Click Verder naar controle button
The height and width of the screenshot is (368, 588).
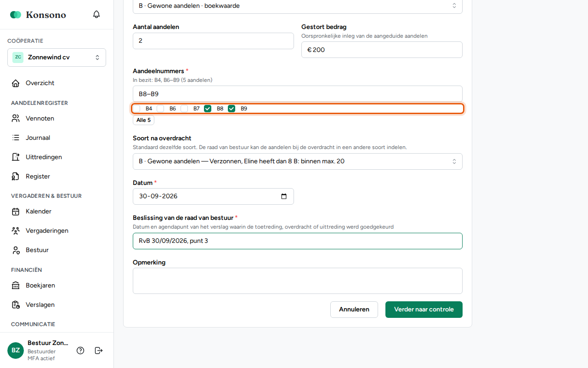click(x=424, y=310)
